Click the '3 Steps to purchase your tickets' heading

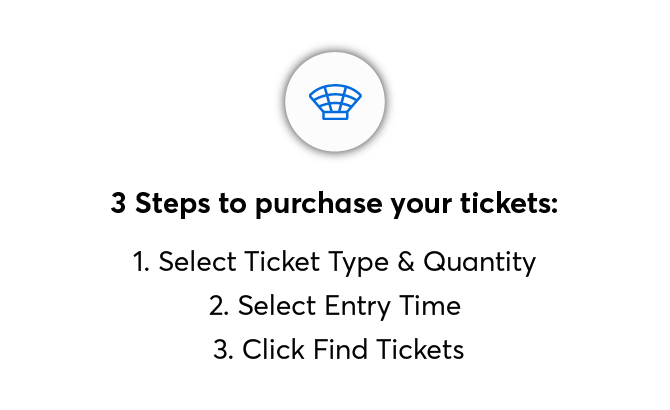point(334,205)
